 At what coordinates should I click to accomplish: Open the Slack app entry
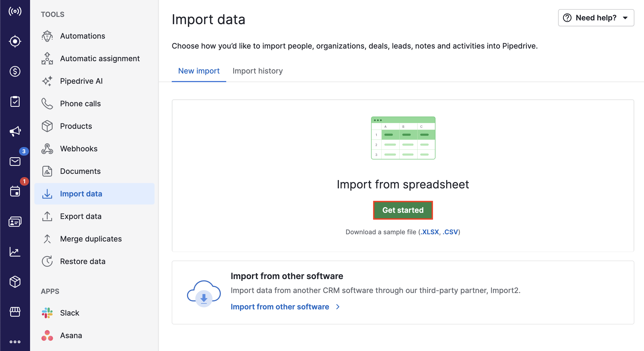tap(69, 313)
